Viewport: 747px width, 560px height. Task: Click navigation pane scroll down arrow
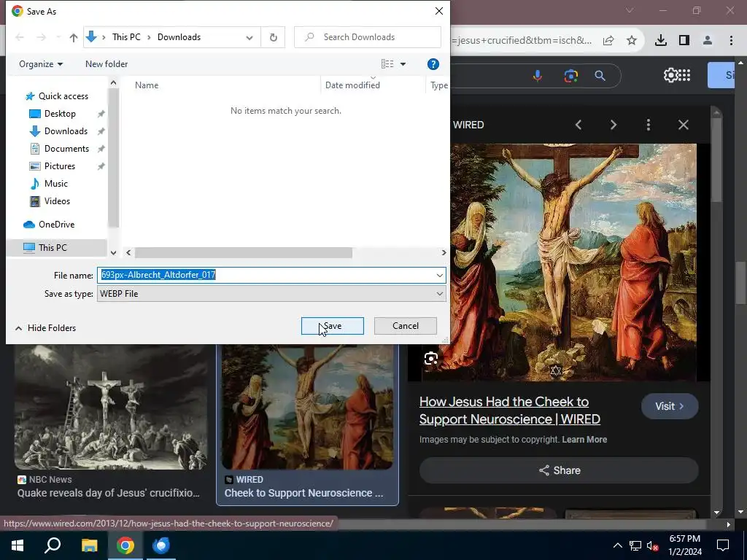click(113, 253)
